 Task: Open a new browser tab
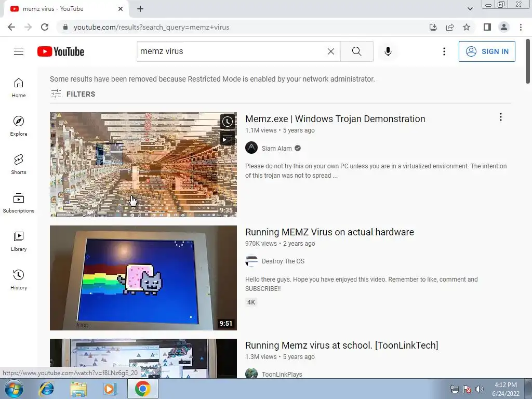click(140, 9)
